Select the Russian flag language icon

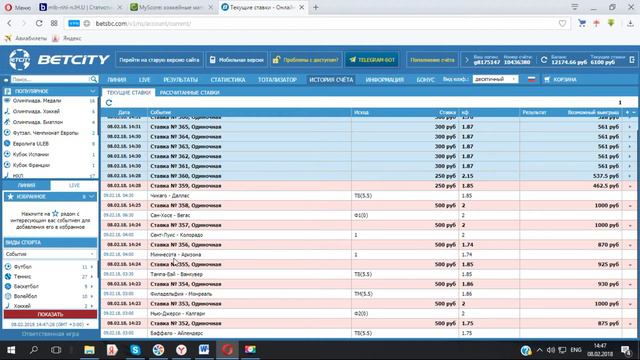tap(531, 79)
